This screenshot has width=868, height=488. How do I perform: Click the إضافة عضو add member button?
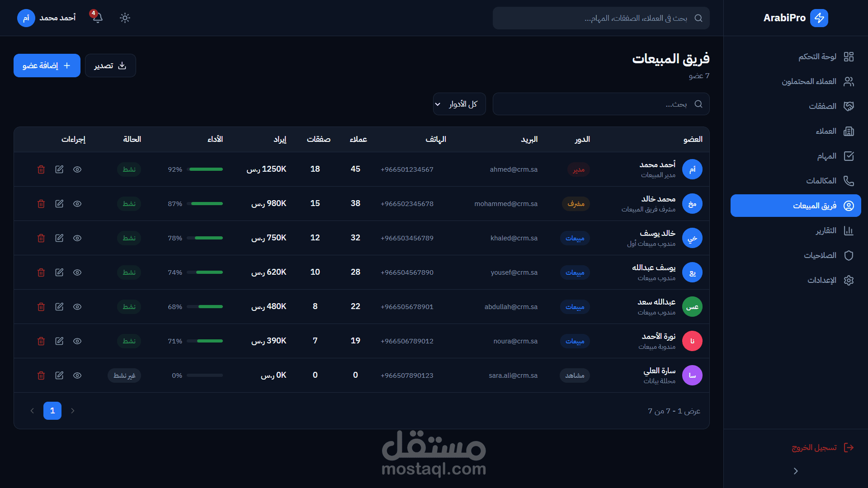click(47, 66)
